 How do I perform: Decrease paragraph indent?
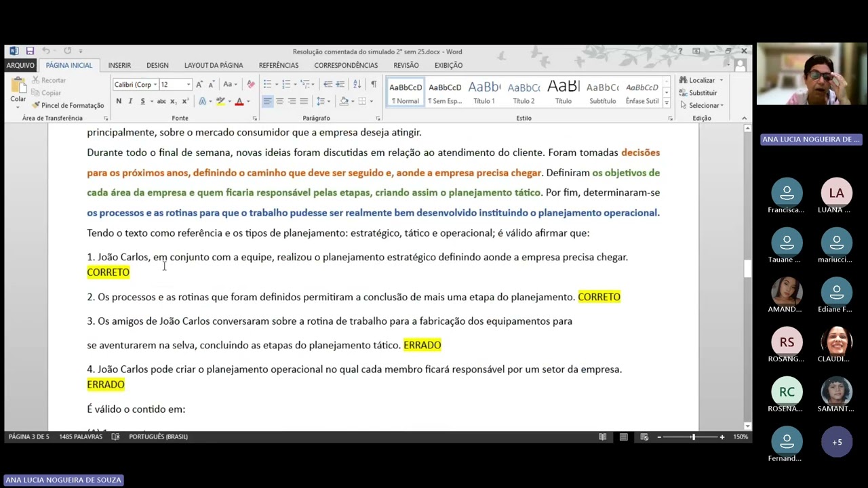[x=328, y=85]
